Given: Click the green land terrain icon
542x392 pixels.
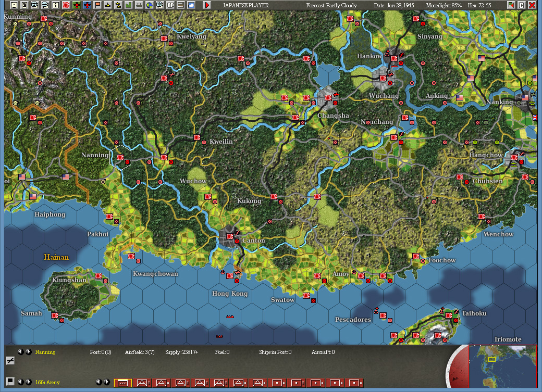Looking at the screenshot, I should coord(129,5).
